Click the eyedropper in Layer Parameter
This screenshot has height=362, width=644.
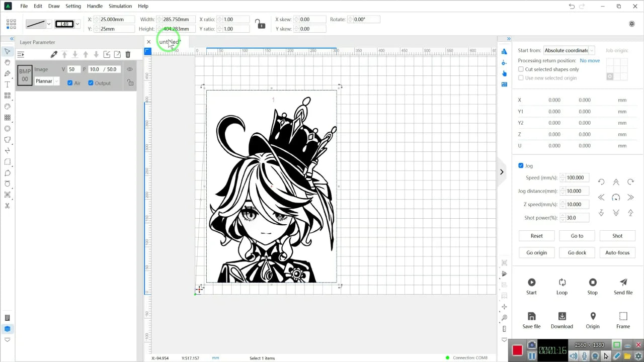[x=54, y=54]
